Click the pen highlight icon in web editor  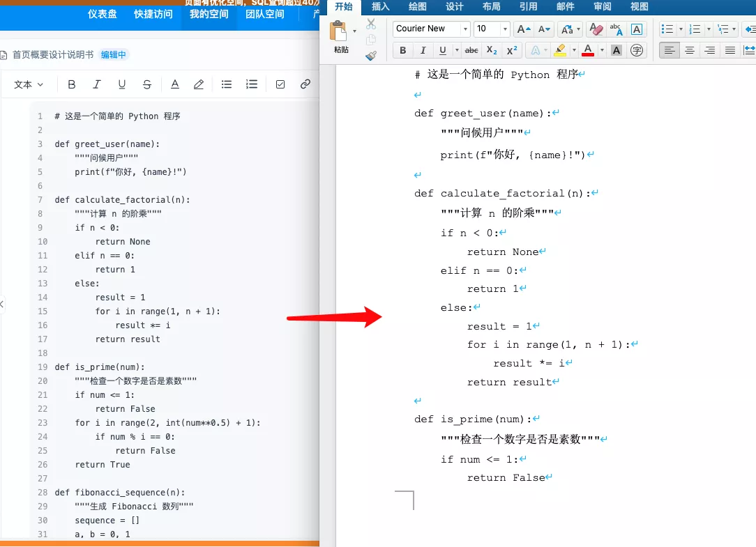[199, 84]
